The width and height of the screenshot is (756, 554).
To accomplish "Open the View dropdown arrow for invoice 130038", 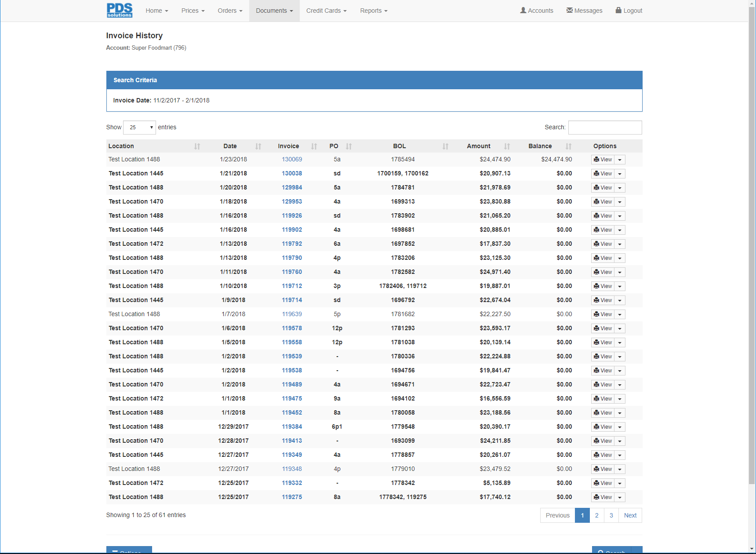I will click(620, 173).
